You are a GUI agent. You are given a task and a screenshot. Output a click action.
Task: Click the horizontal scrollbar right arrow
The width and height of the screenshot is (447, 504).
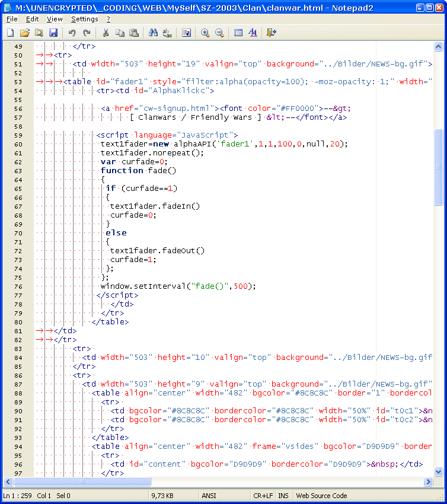tap(427, 481)
